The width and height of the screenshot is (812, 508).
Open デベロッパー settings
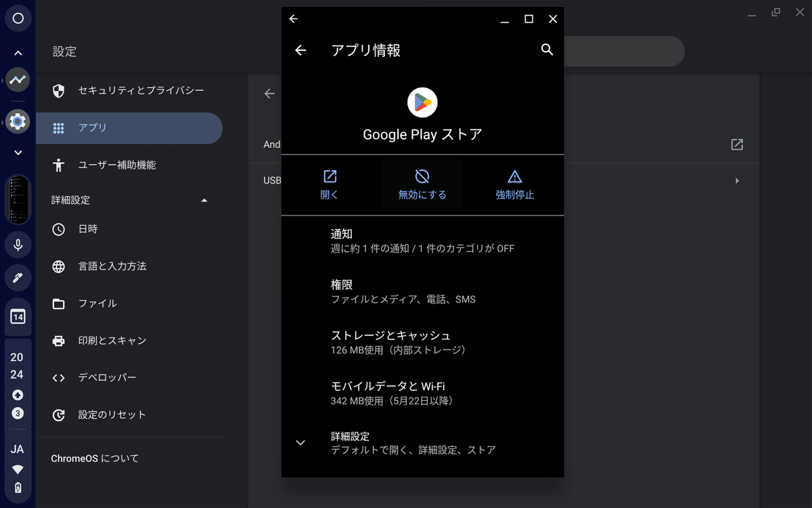129,378
